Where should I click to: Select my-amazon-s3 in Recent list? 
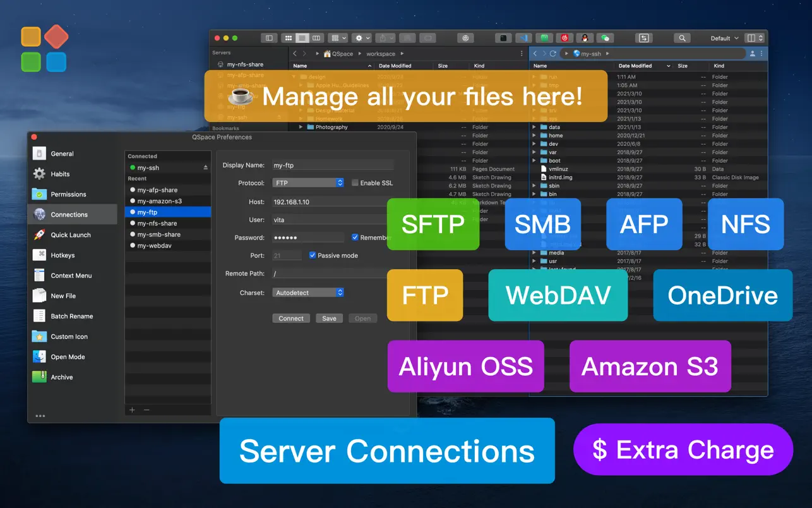(167, 201)
